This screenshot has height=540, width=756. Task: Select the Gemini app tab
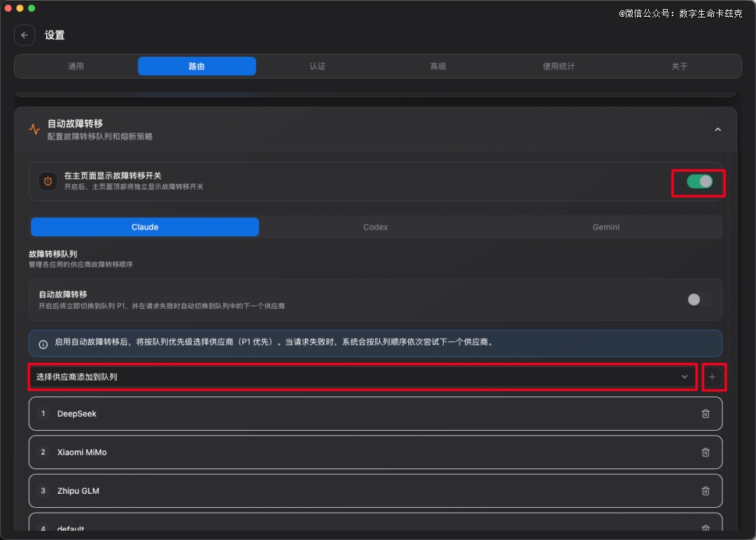(606, 227)
